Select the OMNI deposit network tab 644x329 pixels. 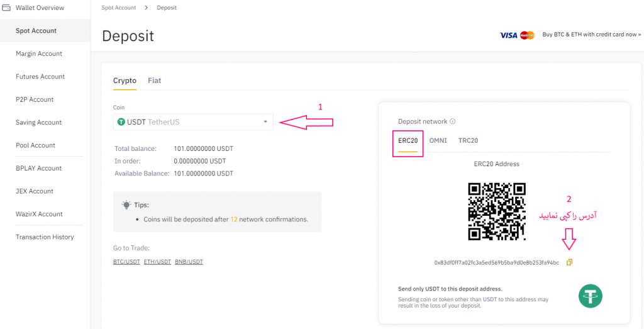(438, 140)
